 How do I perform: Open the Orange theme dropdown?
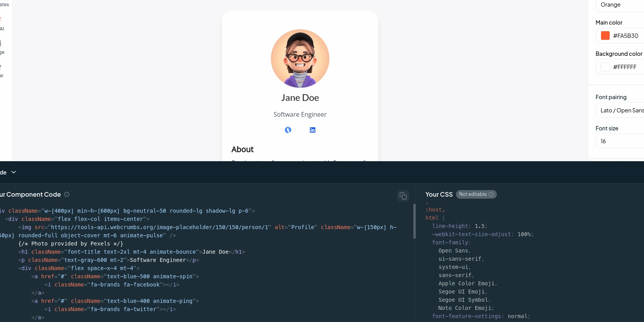pos(621,5)
